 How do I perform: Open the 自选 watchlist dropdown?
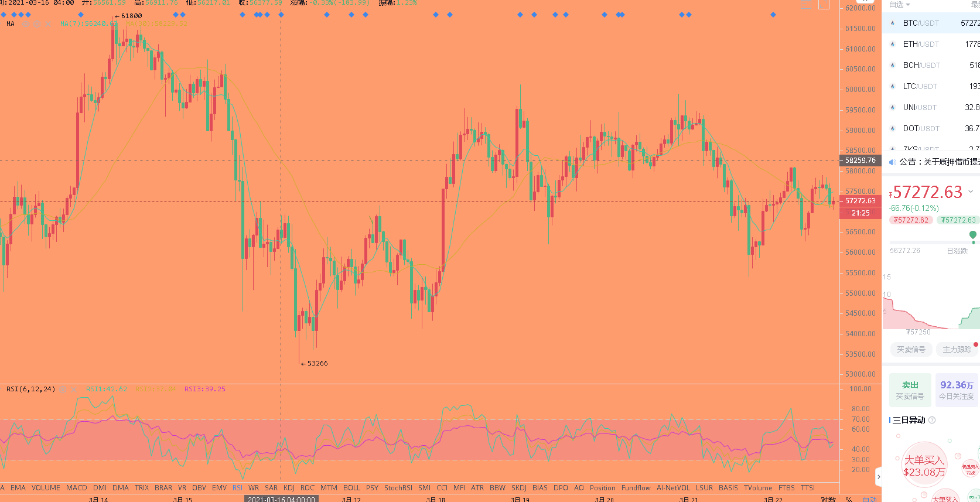point(900,5)
